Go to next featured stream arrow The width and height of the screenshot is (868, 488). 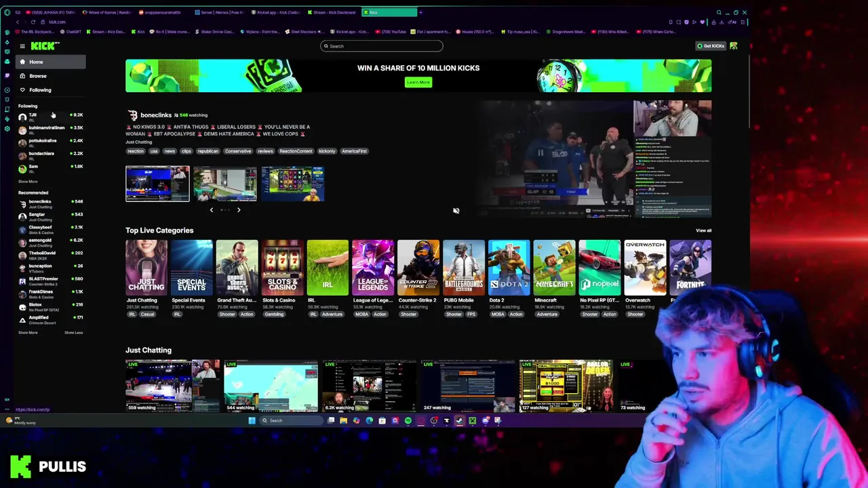[239, 210]
